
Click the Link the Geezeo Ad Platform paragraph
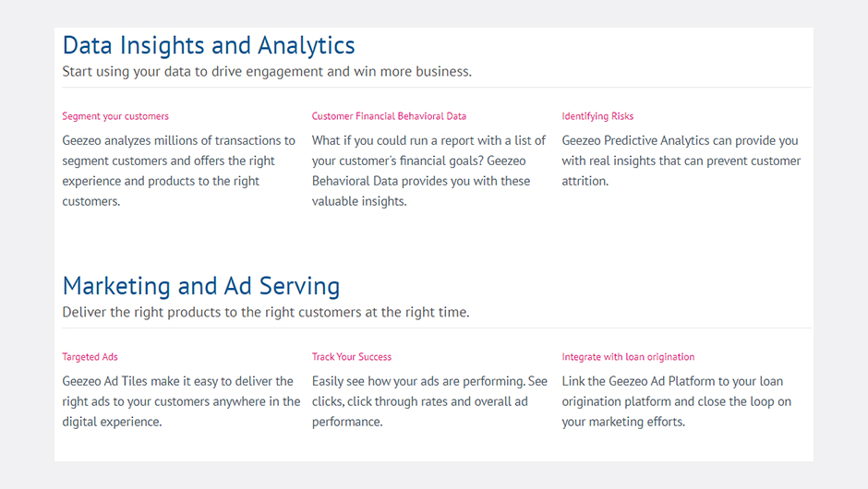pos(677,401)
